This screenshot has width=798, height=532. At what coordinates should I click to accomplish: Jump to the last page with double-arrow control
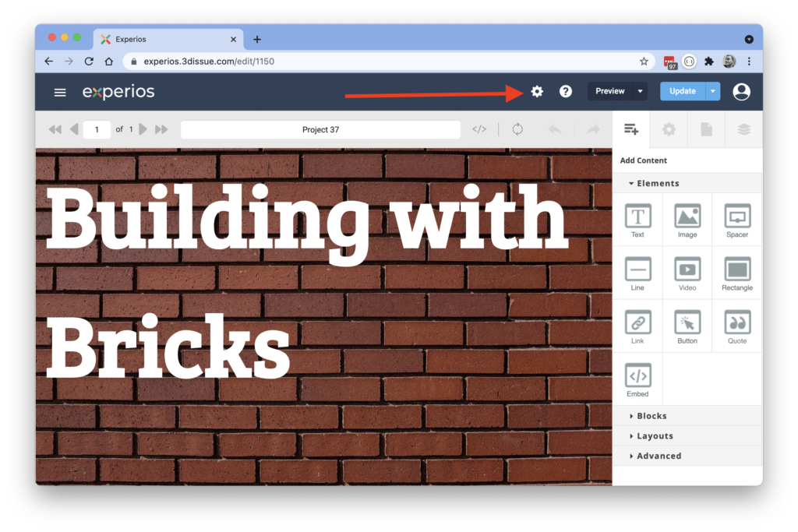click(162, 129)
